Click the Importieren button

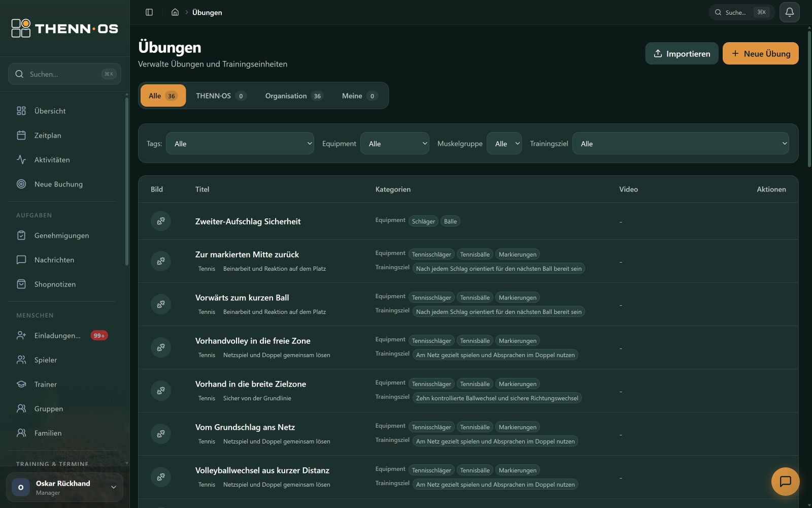coord(682,53)
